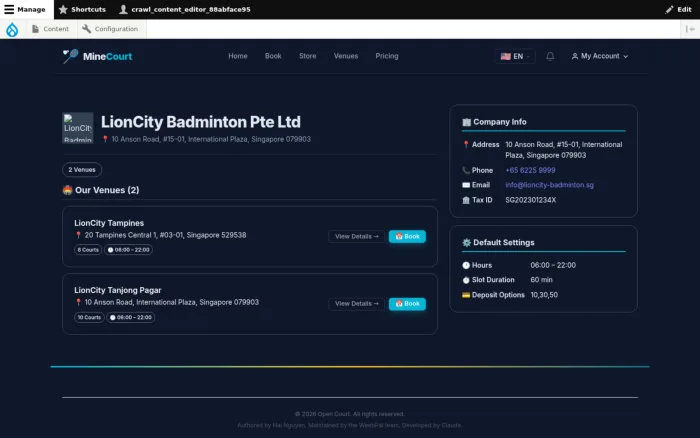Open the crawl_content_editor user account menu
Viewport: 700px width, 438px height.
185,9
